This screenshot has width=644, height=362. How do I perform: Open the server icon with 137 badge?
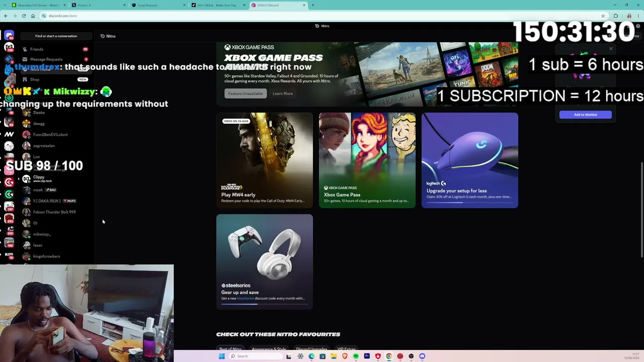[x=9, y=206]
